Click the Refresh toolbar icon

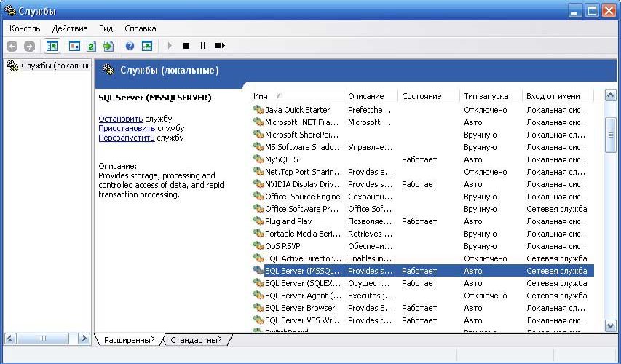click(91, 46)
